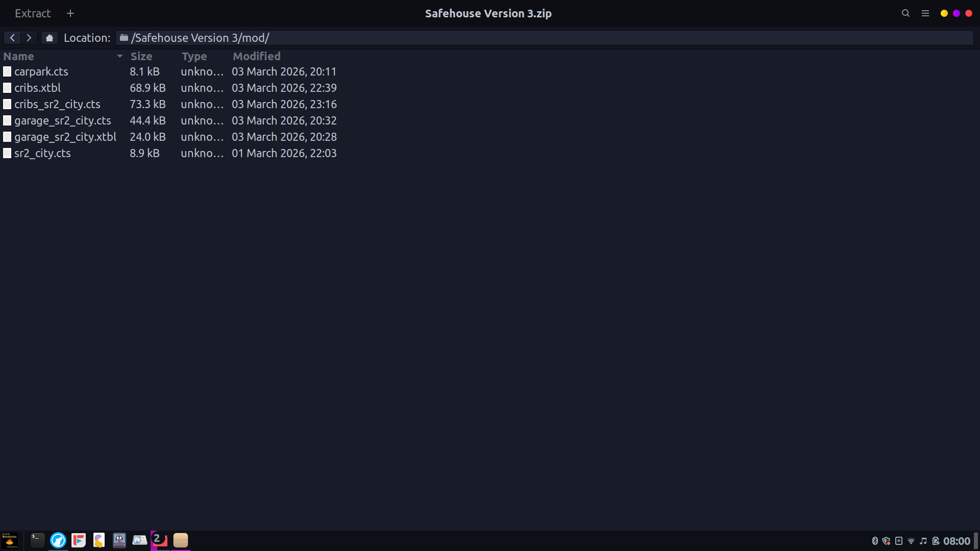Open the globe news reader taskbar icon

[x=140, y=540]
